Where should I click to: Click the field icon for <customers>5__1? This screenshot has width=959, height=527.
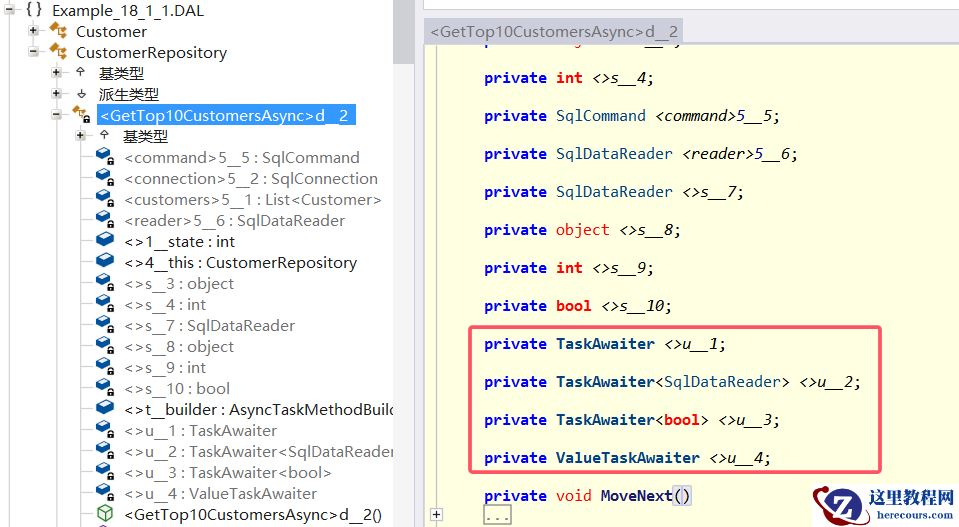105,199
